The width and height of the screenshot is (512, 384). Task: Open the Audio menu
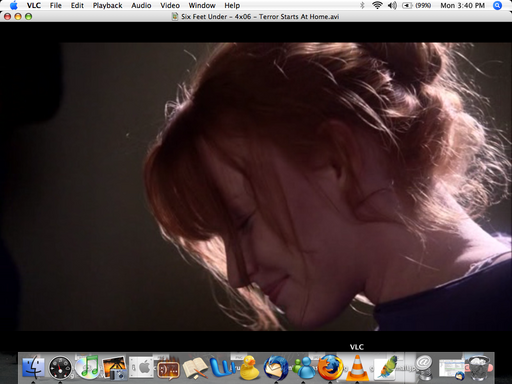141,5
